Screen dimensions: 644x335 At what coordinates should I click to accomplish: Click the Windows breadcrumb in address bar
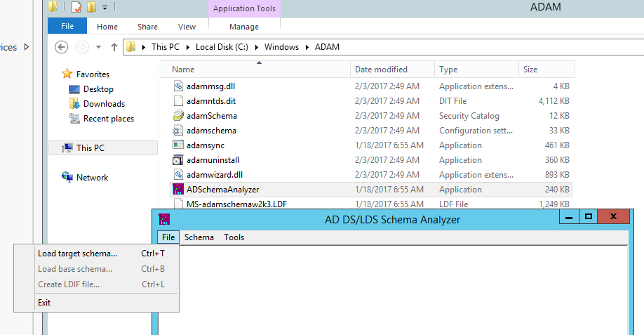[x=281, y=47]
